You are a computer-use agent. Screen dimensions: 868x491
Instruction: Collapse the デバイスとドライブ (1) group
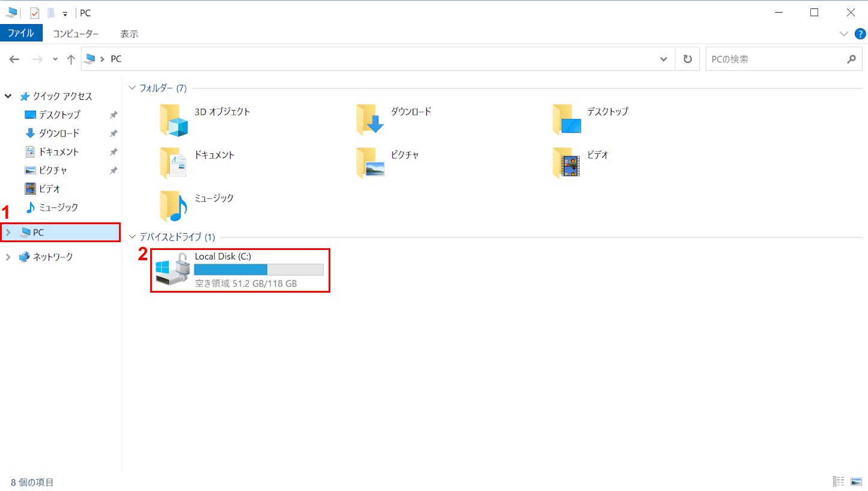(x=133, y=237)
